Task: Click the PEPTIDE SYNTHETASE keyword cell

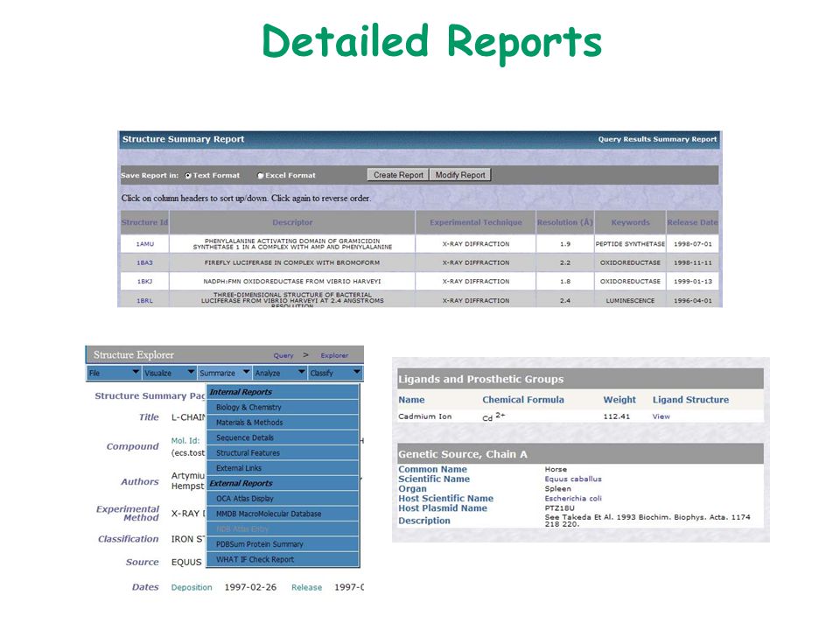Action: click(630, 244)
